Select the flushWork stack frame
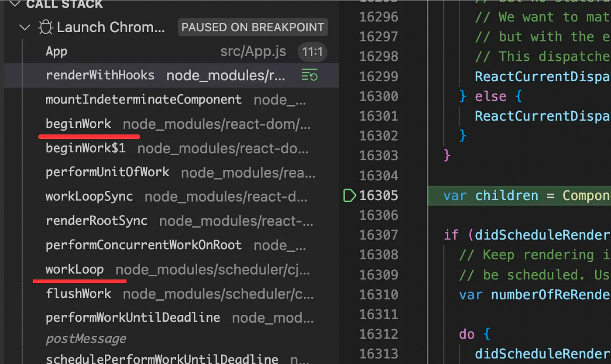The width and height of the screenshot is (611, 364). (171, 294)
